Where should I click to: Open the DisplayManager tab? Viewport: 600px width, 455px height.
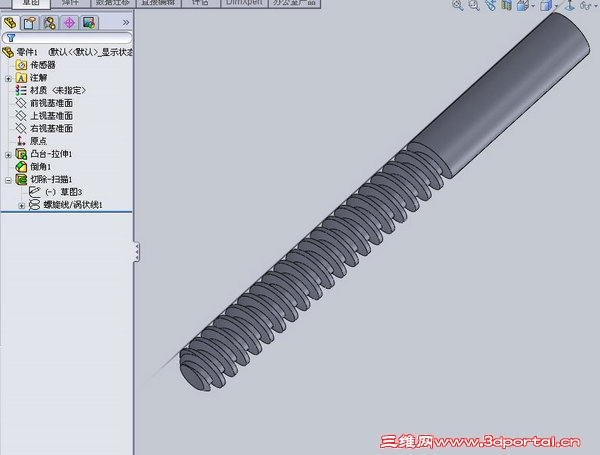pos(89,23)
